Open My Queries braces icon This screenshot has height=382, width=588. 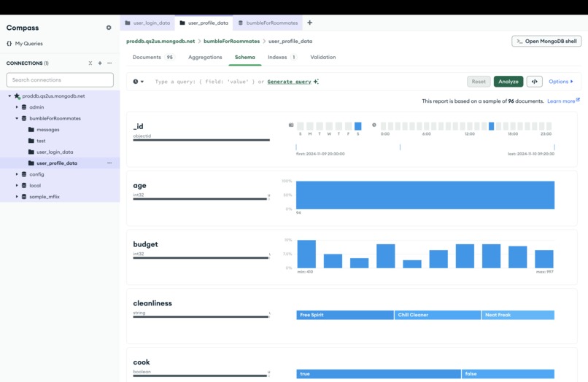[9, 44]
